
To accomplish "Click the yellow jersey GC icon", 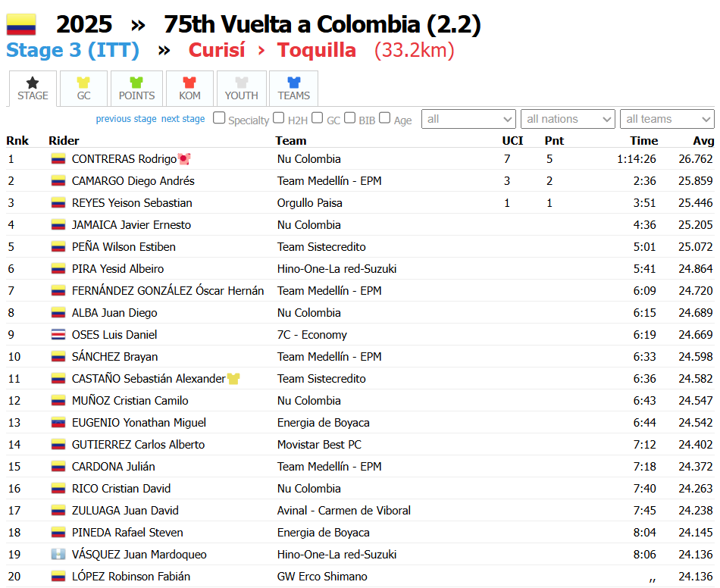I will (x=83, y=82).
